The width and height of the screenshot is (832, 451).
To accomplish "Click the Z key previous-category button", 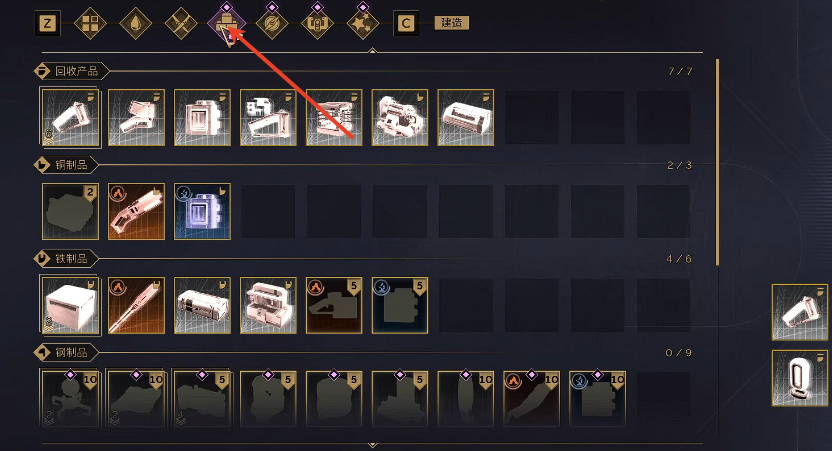I will pyautogui.click(x=47, y=23).
